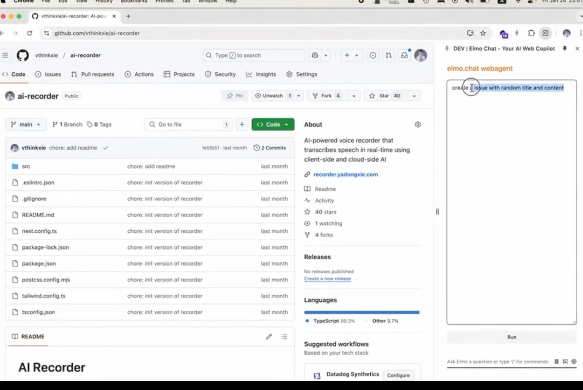Open the tailwind.config.ts file

pos(44,296)
